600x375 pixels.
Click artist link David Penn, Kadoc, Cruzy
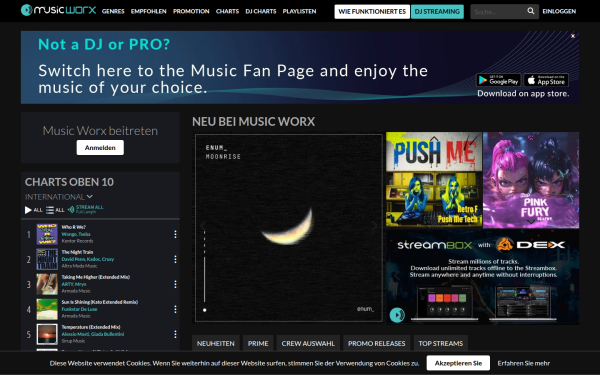(88, 259)
